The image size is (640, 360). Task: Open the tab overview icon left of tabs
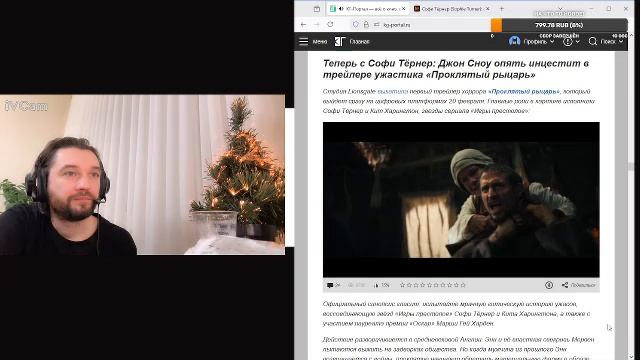tap(317, 9)
